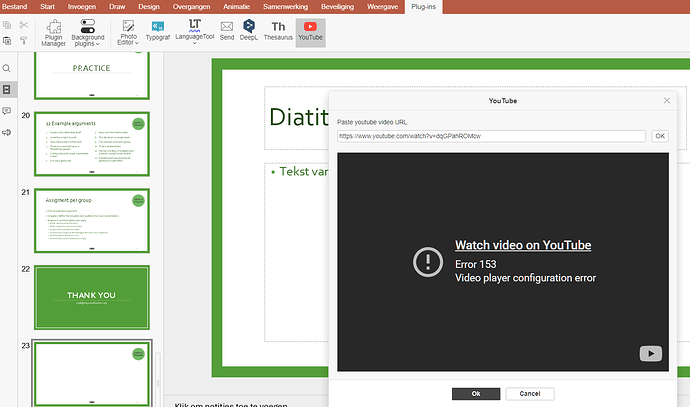Launch the DeepL translation plugin

pos(250,30)
